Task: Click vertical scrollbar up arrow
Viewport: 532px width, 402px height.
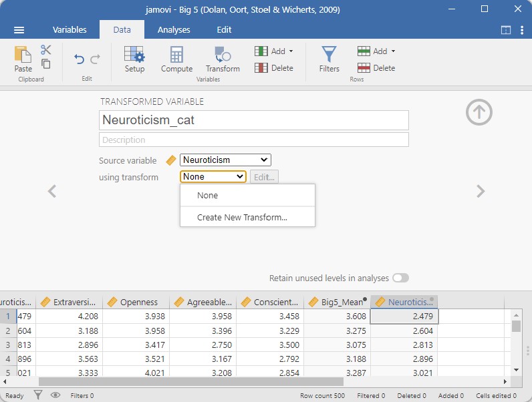Action: (x=516, y=315)
